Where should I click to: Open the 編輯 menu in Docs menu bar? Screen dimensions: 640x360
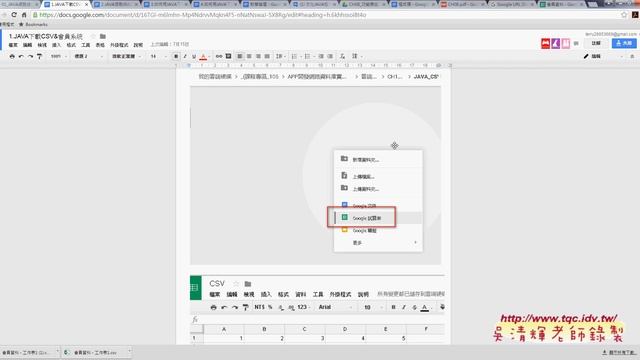tap(27, 45)
